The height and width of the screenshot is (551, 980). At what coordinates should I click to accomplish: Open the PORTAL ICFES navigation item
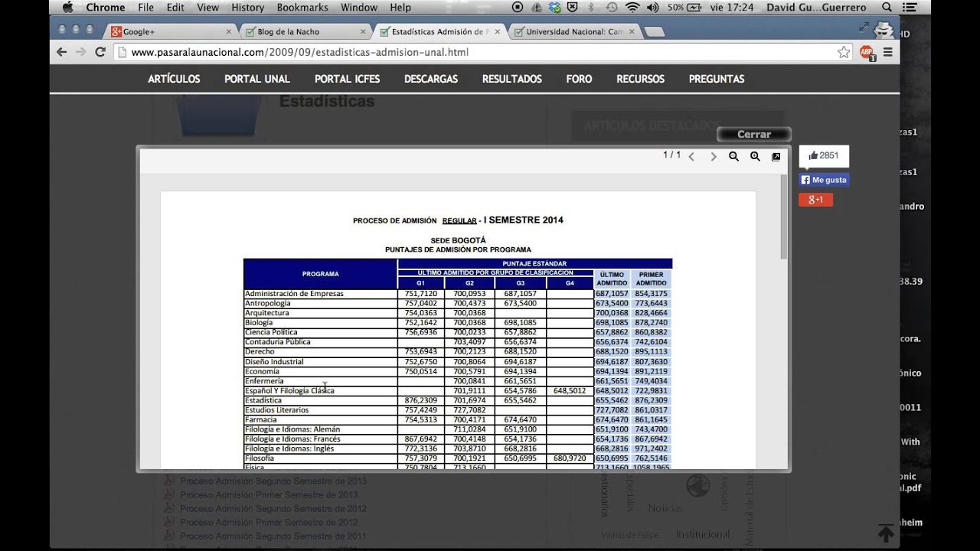(347, 79)
